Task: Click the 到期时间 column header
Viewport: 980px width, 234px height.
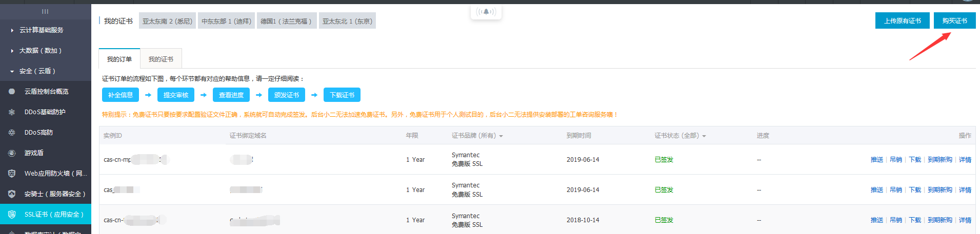Action: [x=579, y=136]
